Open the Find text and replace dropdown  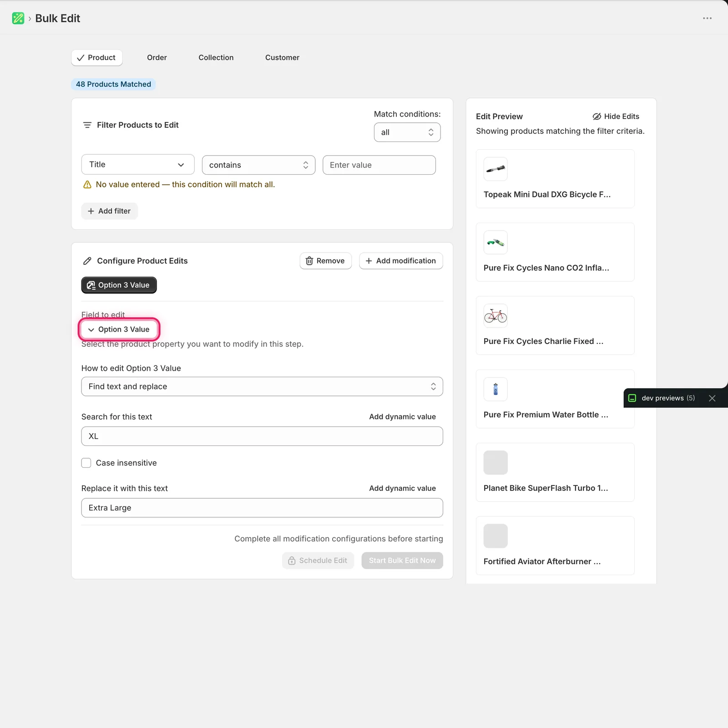click(262, 386)
